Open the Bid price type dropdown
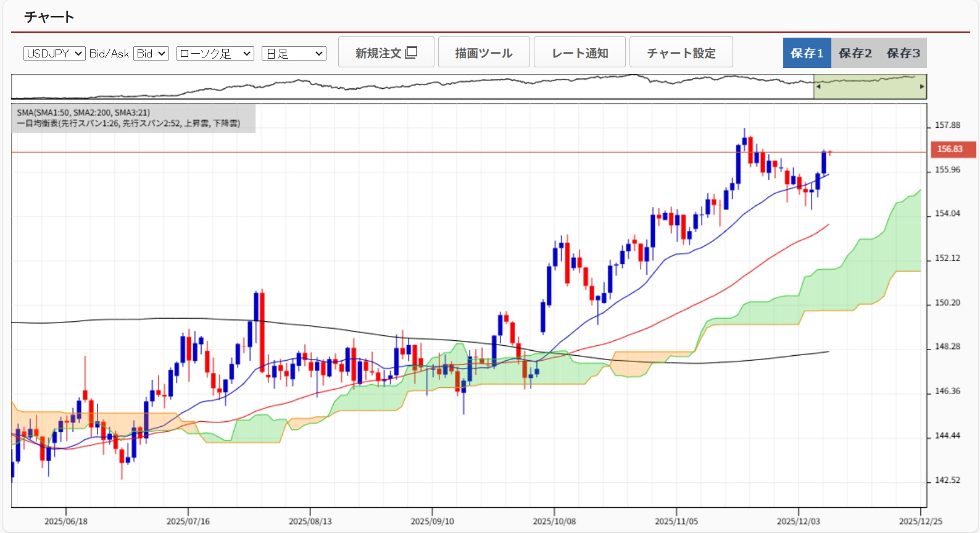The width and height of the screenshot is (980, 533). click(x=151, y=54)
